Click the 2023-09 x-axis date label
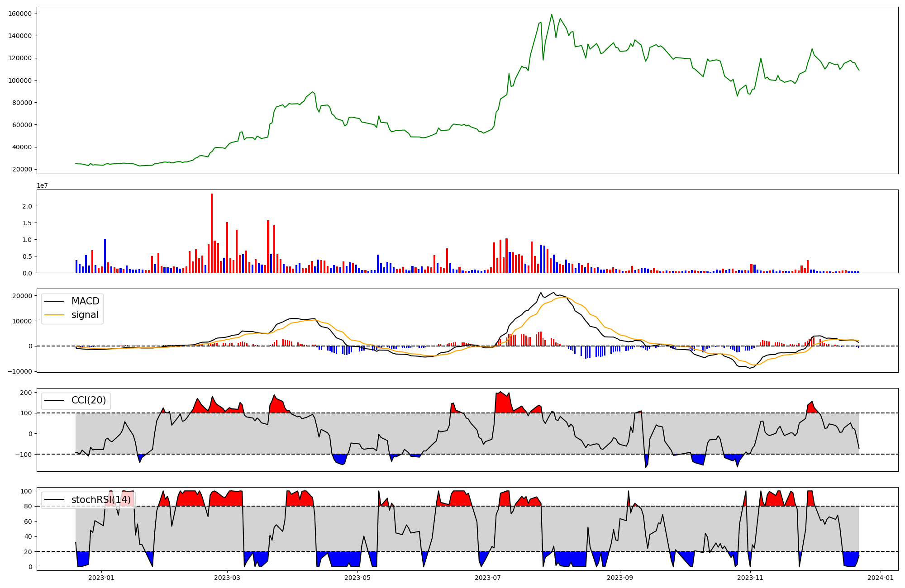 coord(619,578)
